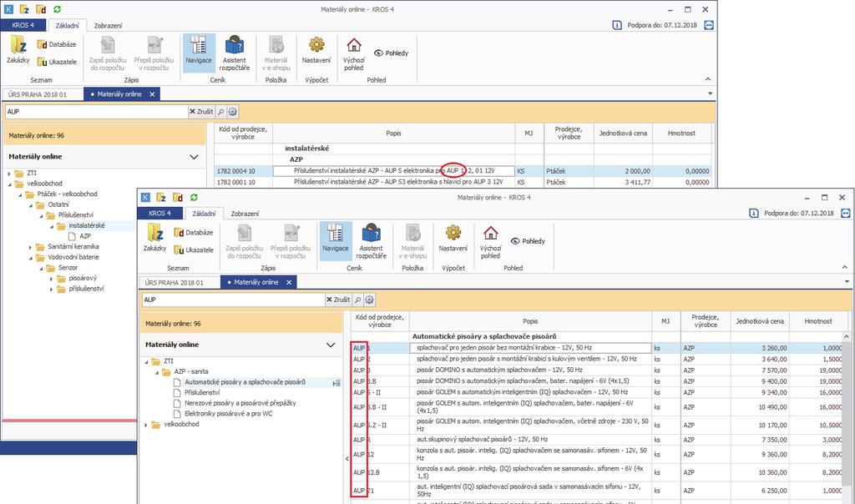Collapse Materiály online panel in front window

pos(331,345)
